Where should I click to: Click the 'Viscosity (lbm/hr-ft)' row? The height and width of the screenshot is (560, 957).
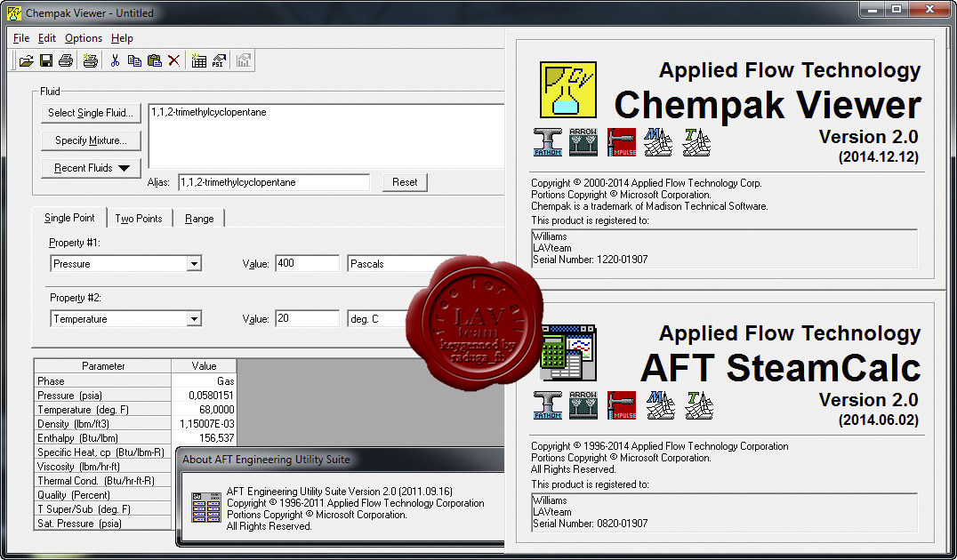[x=103, y=466]
